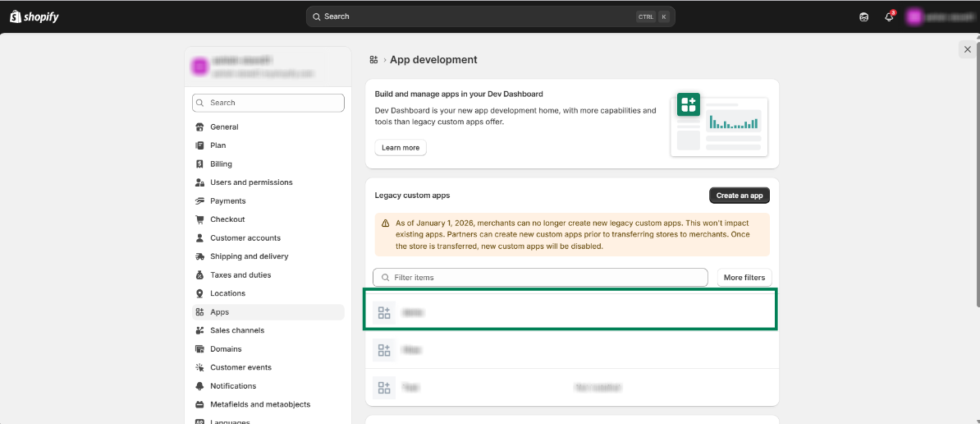The image size is (980, 424).
Task: Click the second legacy app's icon
Action: [x=384, y=350]
